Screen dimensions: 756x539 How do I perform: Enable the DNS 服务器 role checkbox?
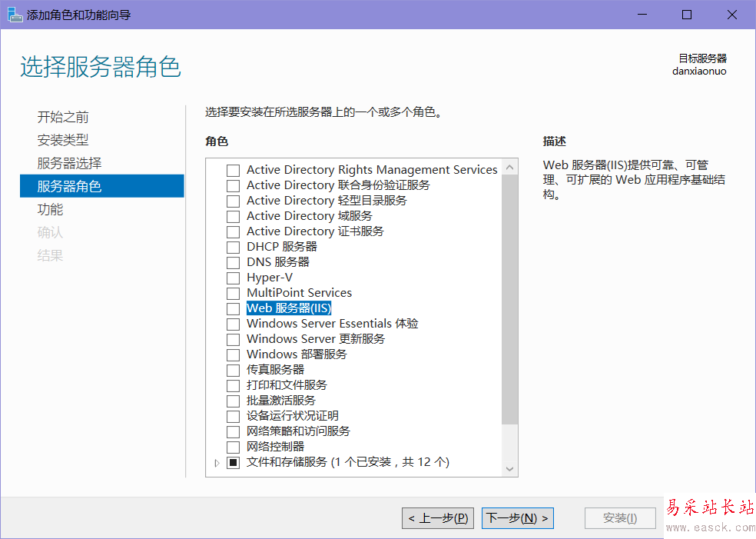(x=234, y=263)
